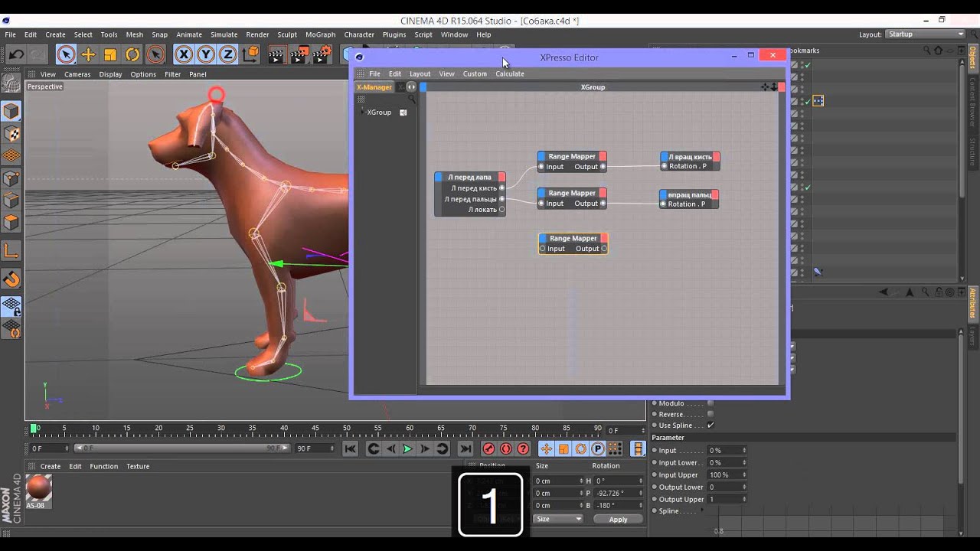
Task: Open material manager Function menu
Action: pos(104,466)
